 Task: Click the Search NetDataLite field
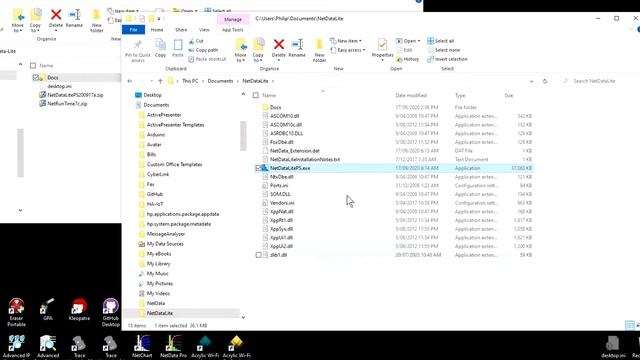tap(596, 81)
